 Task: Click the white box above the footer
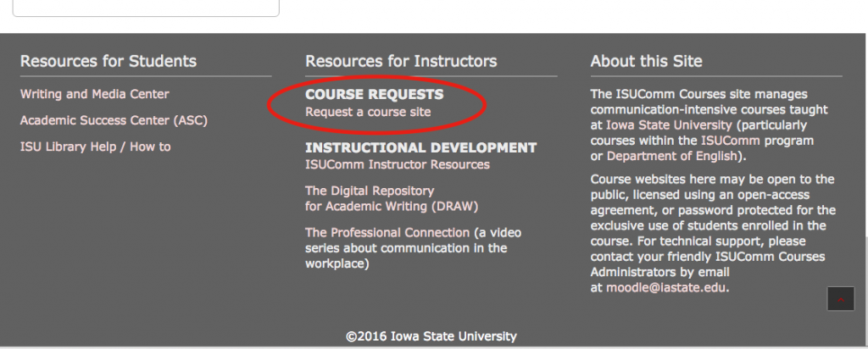[146, 8]
